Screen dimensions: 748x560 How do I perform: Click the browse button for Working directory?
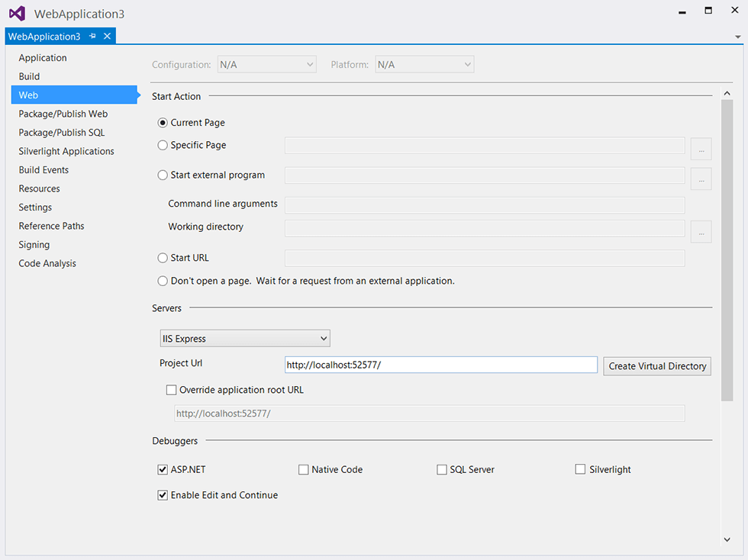pyautogui.click(x=701, y=232)
